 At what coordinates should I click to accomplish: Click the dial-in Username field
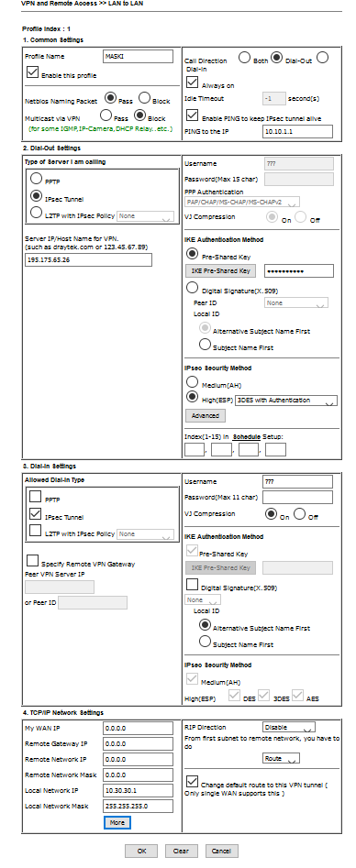[297, 481]
